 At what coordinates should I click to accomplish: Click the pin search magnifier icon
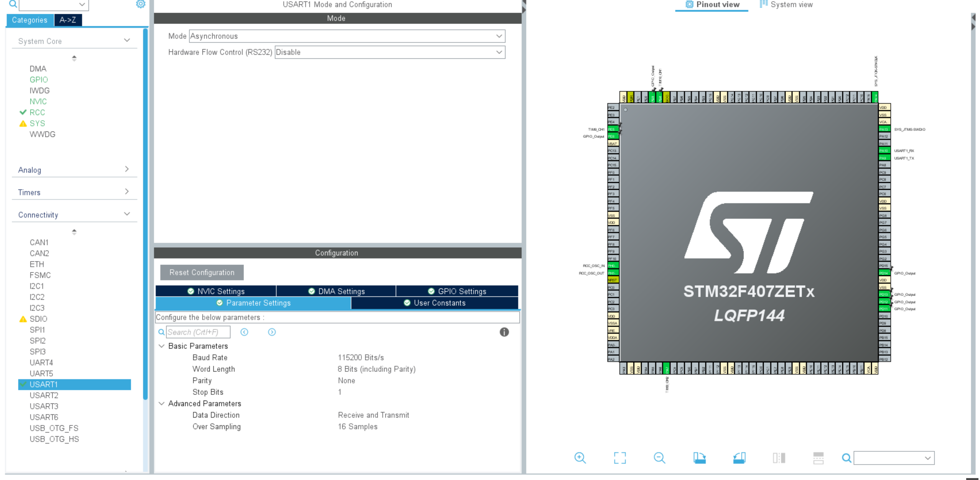click(847, 458)
